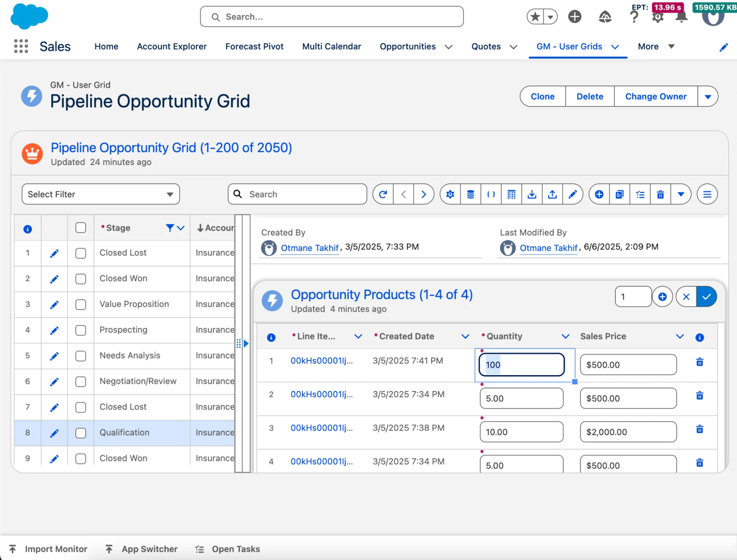The height and width of the screenshot is (560, 737).
Task: Open Otmane Takhif Created By link
Action: (309, 248)
